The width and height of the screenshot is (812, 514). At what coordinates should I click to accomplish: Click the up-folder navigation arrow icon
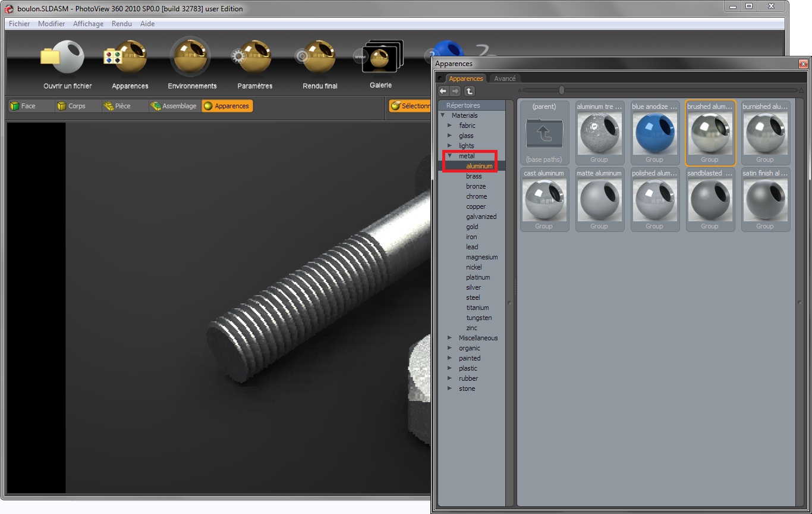point(469,91)
